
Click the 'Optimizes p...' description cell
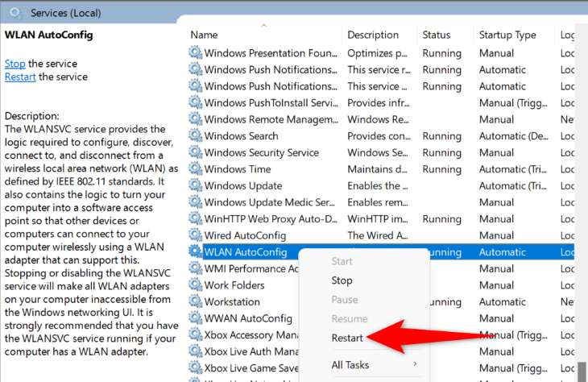point(377,53)
